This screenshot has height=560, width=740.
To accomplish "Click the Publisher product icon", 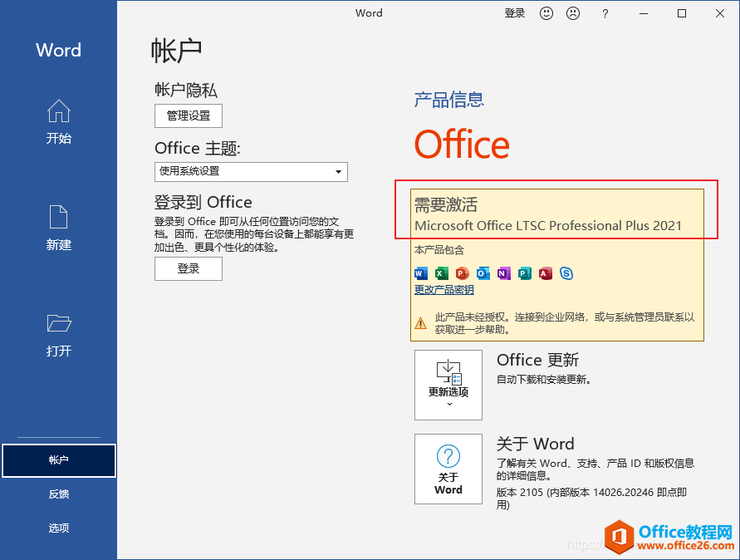I will point(525,273).
